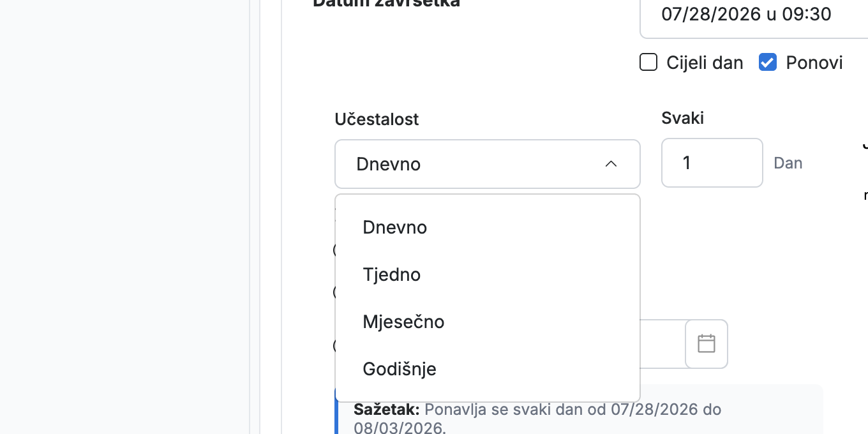This screenshot has width=868, height=434.
Task: Click the Svaki field label
Action: (683, 117)
